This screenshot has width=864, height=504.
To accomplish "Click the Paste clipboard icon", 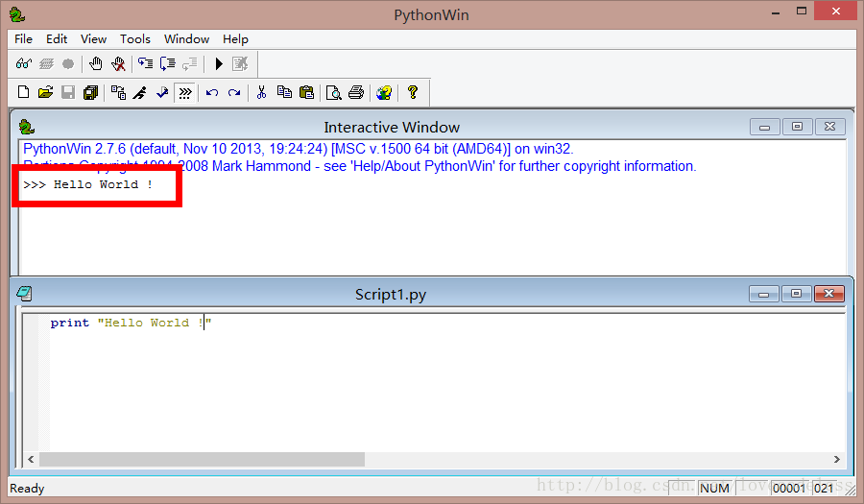I will click(x=306, y=92).
